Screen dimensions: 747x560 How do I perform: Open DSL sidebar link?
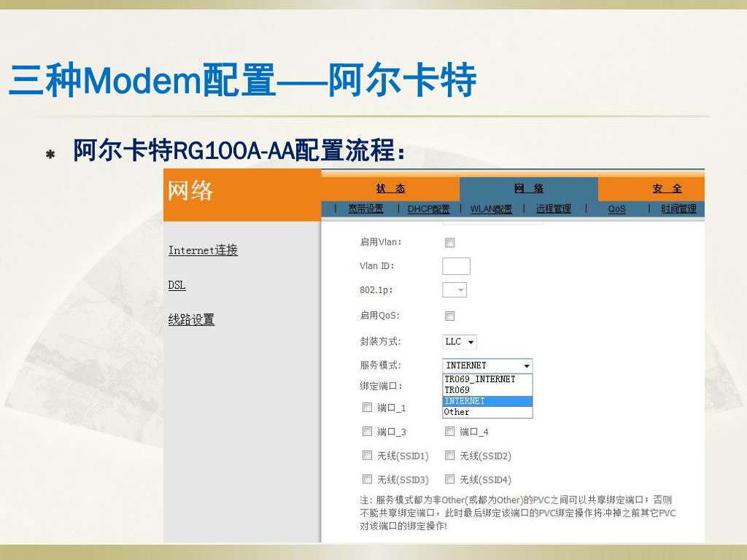tap(177, 285)
